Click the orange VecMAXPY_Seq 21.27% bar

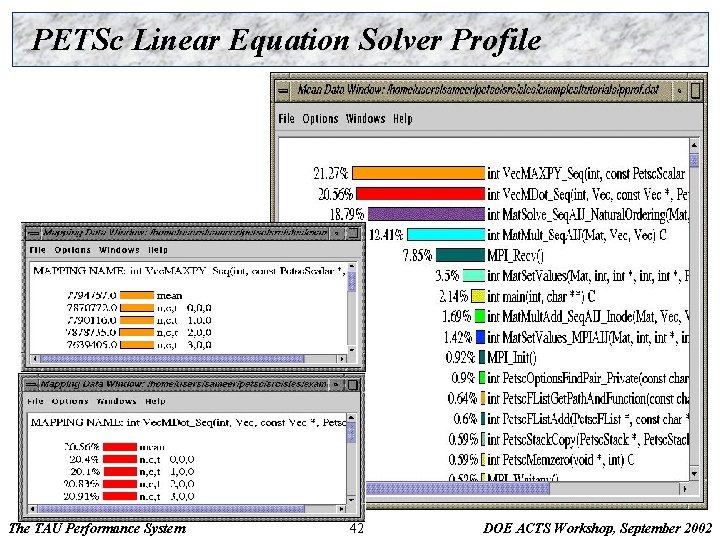click(x=418, y=173)
